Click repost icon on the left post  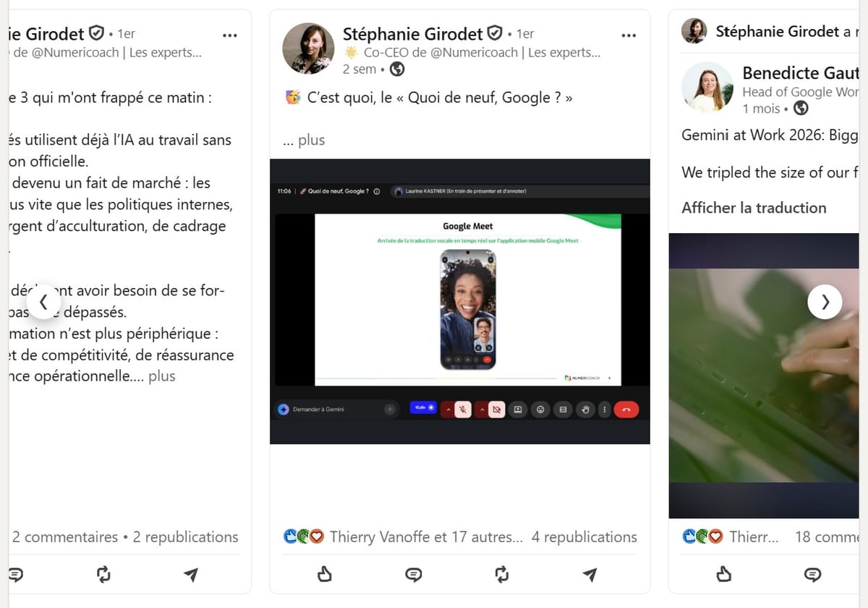(x=103, y=575)
